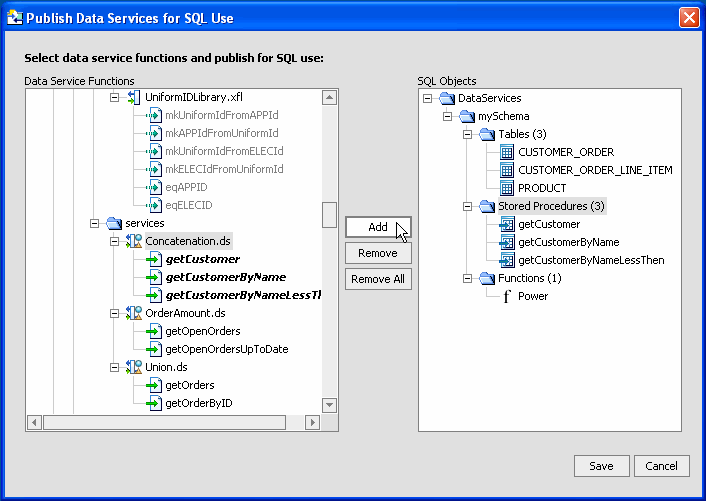706x501 pixels.
Task: Click the Stored Procedures folder icon
Action: click(x=487, y=206)
